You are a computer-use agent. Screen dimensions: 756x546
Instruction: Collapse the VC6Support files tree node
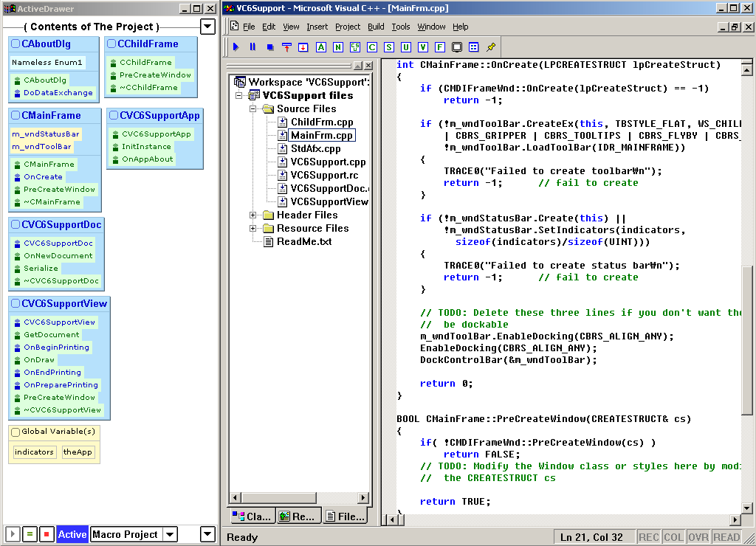(x=238, y=95)
